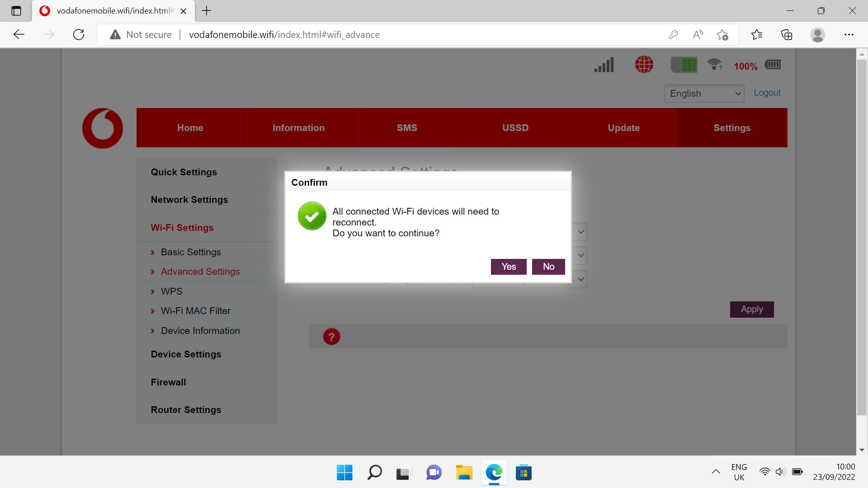
Task: Click the Wi-Fi connected devices icon
Action: [715, 65]
